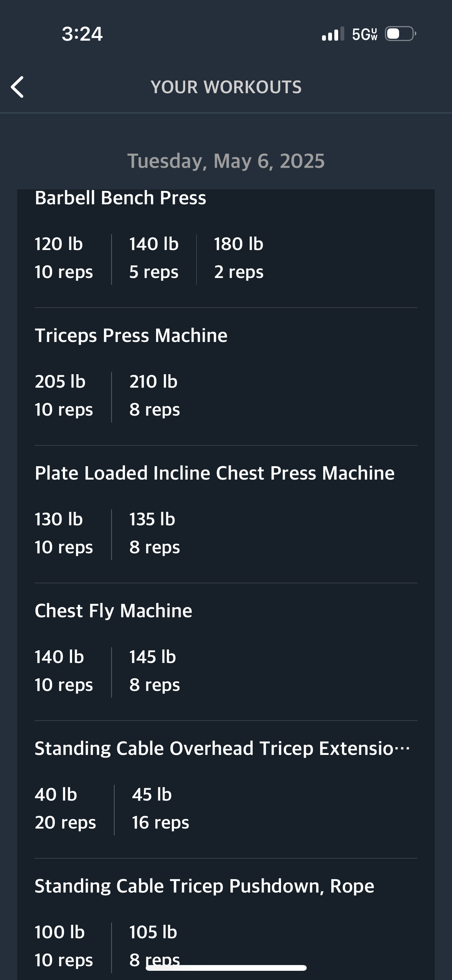This screenshot has height=980, width=452.
Task: Tap the battery icon in status bar
Action: (401, 34)
